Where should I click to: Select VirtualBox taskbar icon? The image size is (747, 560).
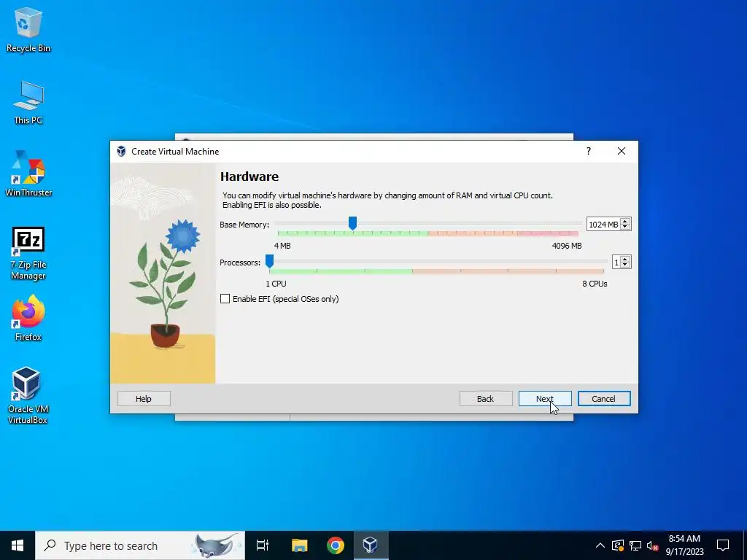coord(370,545)
